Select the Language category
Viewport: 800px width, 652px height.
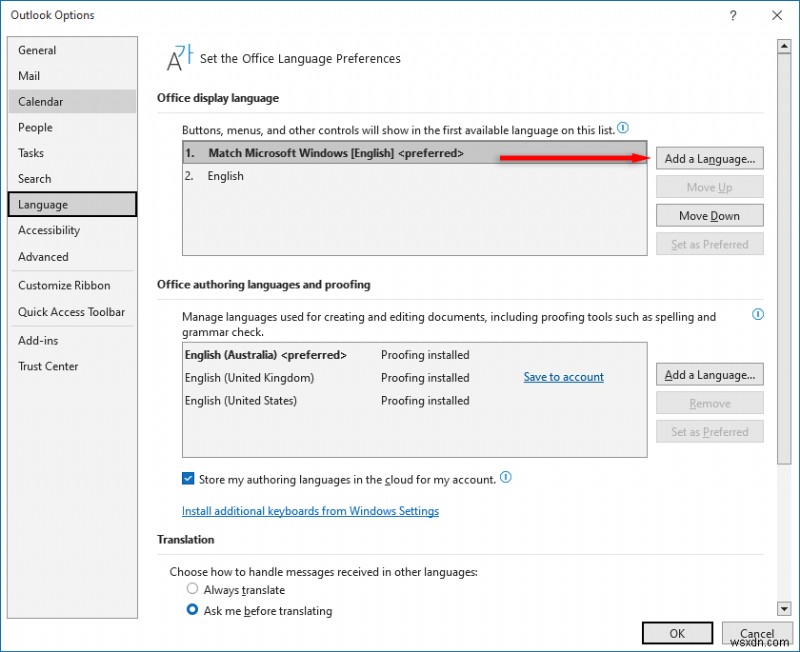(x=72, y=205)
